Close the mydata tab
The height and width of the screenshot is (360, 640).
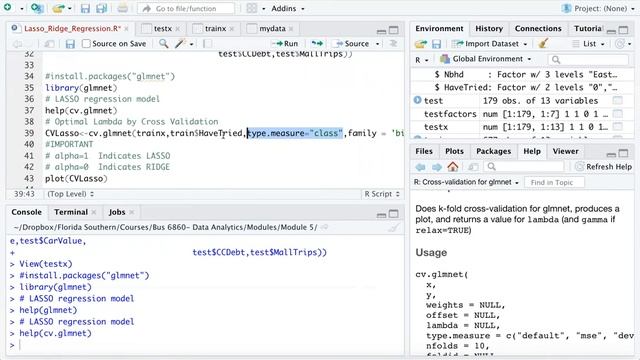tap(291, 29)
